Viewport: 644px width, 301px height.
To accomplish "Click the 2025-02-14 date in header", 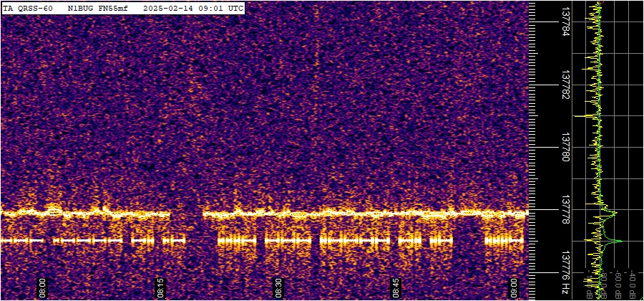I will tap(168, 8).
